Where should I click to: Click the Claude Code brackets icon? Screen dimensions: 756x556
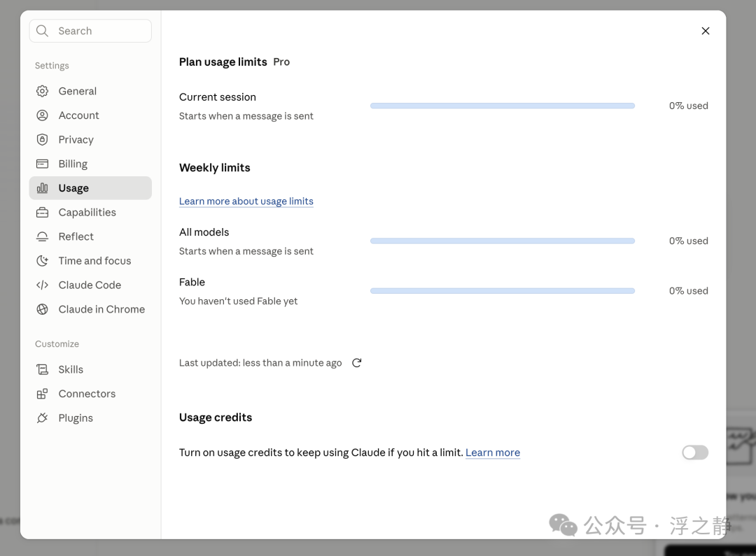(43, 285)
